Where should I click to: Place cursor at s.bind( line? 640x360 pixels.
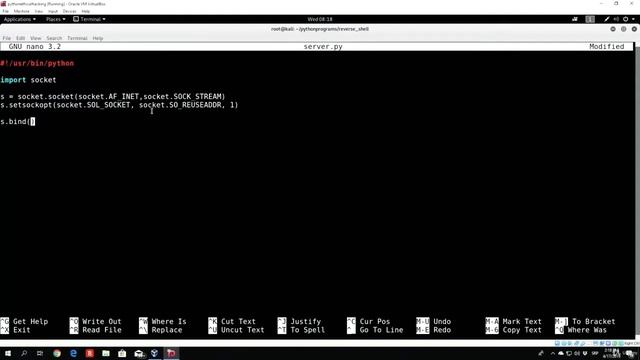(x=18, y=122)
